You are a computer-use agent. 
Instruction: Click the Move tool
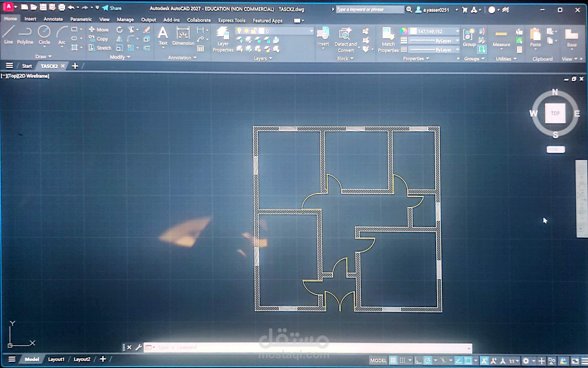click(x=99, y=30)
